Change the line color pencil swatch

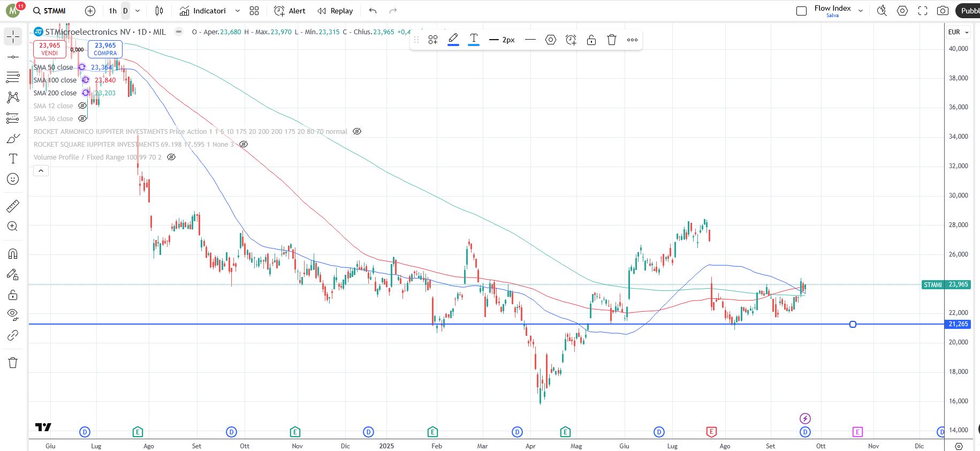pyautogui.click(x=453, y=40)
